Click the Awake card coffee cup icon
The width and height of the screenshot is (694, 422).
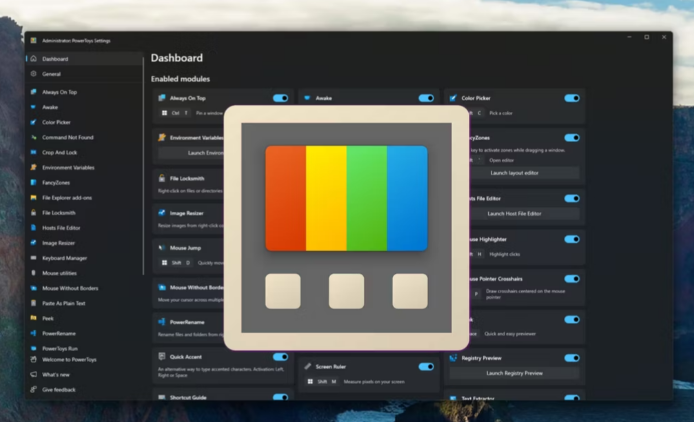pyautogui.click(x=307, y=98)
